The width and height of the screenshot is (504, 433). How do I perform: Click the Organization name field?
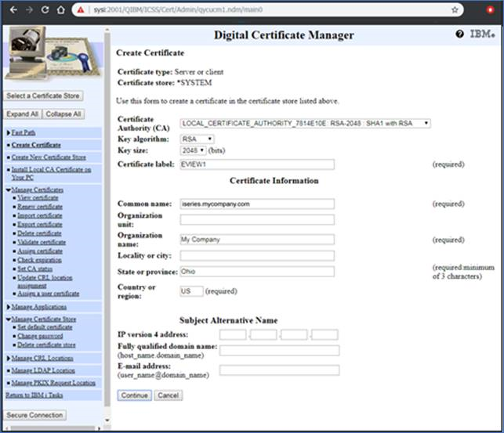click(257, 240)
